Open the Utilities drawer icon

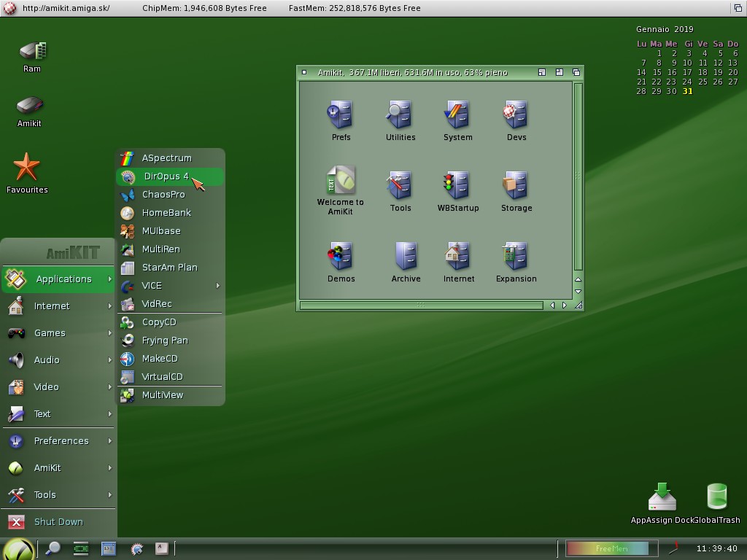(400, 115)
